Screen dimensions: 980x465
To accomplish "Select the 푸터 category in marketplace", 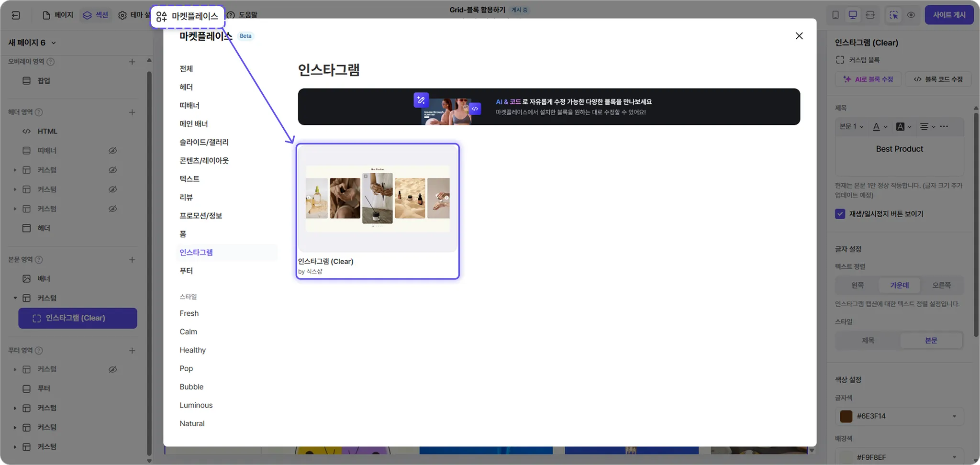I will tap(186, 271).
